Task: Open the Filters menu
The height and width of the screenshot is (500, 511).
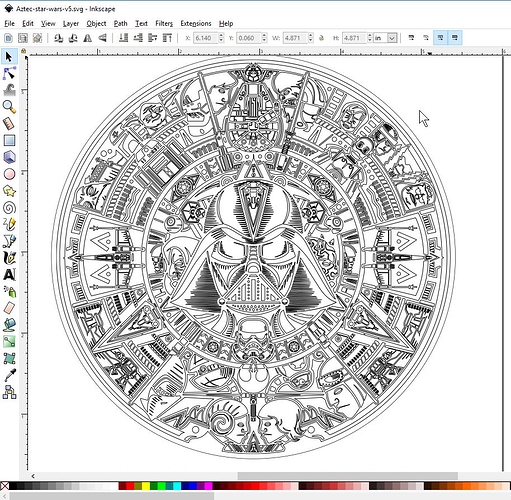Action: 164,23
